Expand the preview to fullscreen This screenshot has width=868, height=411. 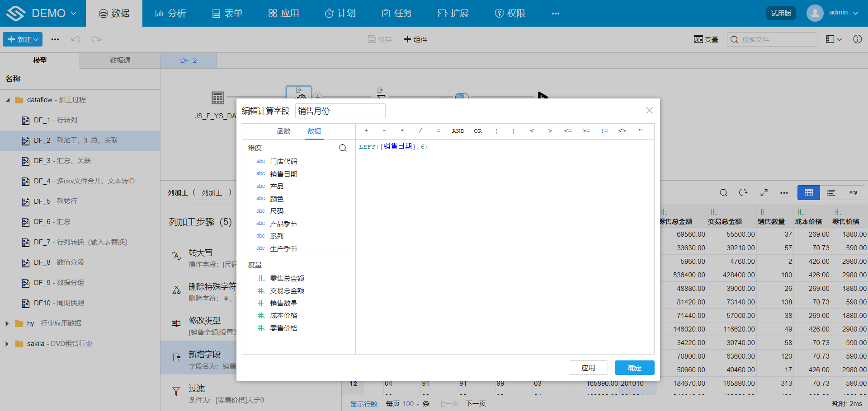pos(764,193)
